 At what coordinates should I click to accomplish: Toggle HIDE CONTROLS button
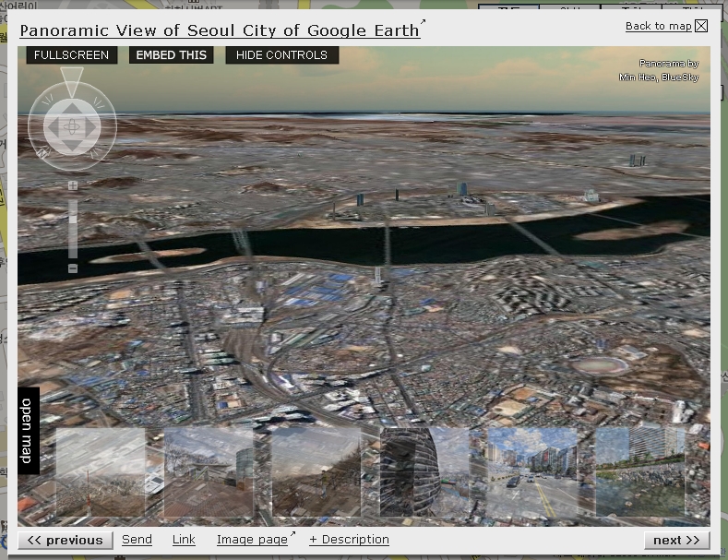[x=281, y=54]
